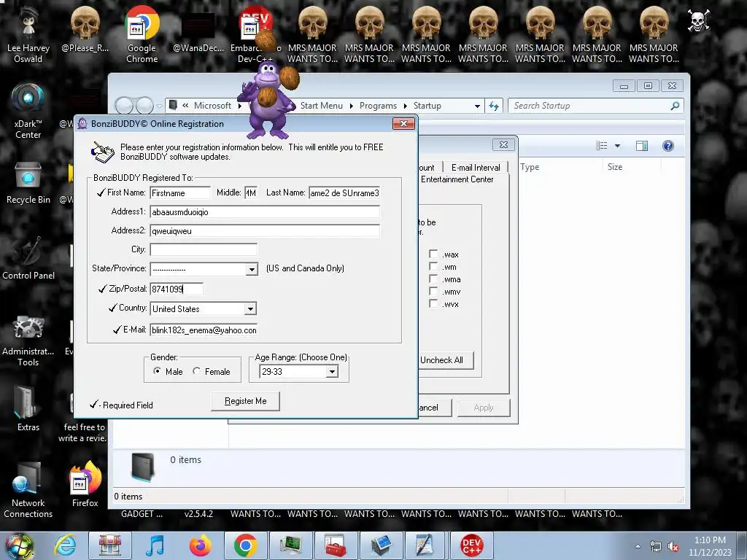Launch the Firefox desktop shortcut
The width and height of the screenshot is (747, 560).
point(85,484)
